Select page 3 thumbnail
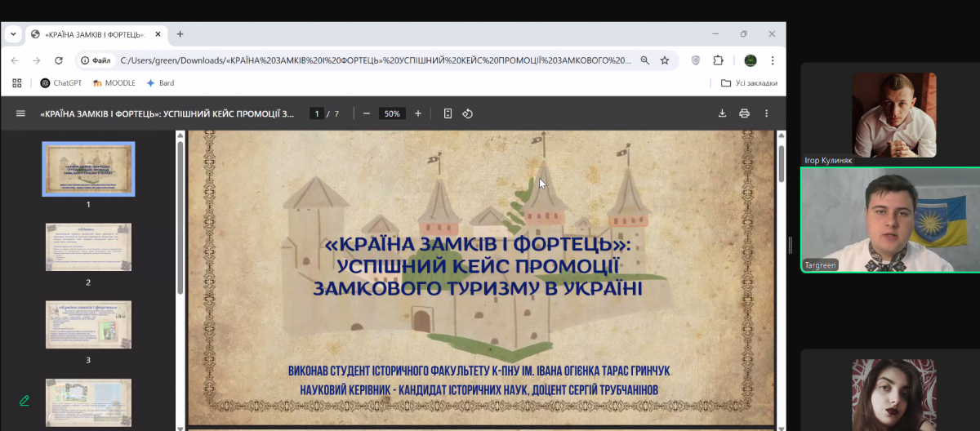This screenshot has width=980, height=431. [88, 324]
